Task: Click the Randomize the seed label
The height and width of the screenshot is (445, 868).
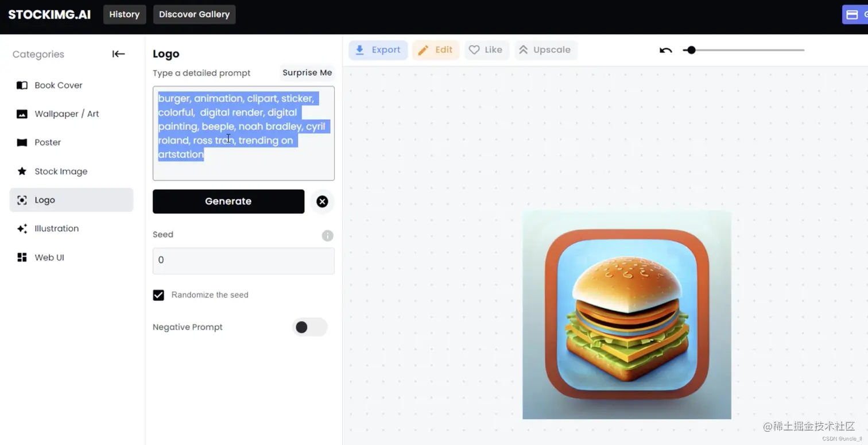Action: click(x=210, y=295)
